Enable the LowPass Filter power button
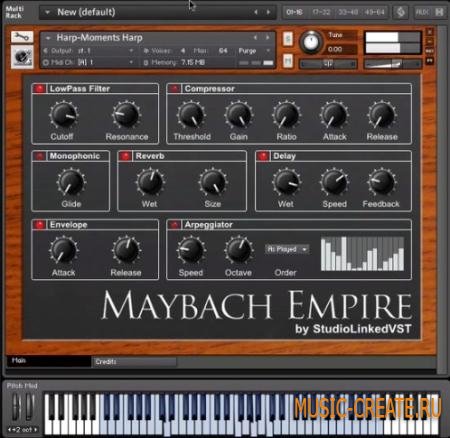This screenshot has width=450, height=438. 40,89
